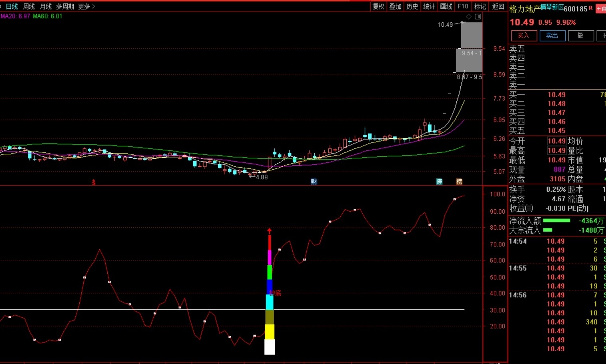Click stock code 600185
This screenshot has width=606, height=364.
point(576,9)
